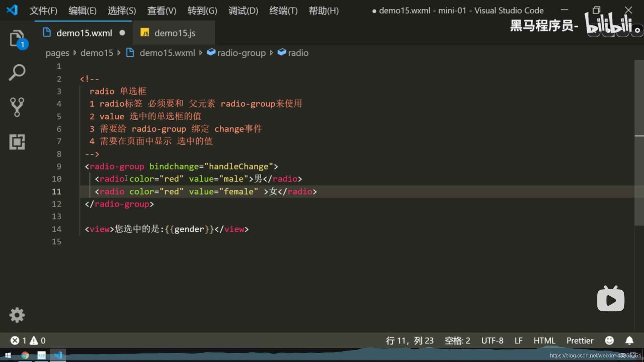Open the WeChat devtools taskbar icon

[x=42, y=355]
